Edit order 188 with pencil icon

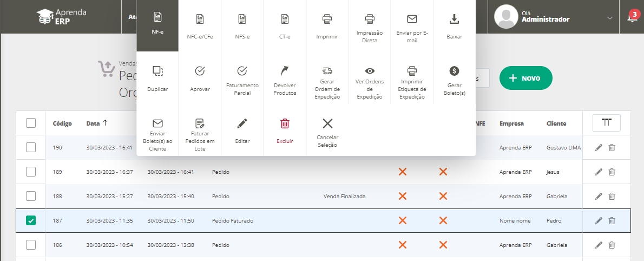tap(599, 196)
